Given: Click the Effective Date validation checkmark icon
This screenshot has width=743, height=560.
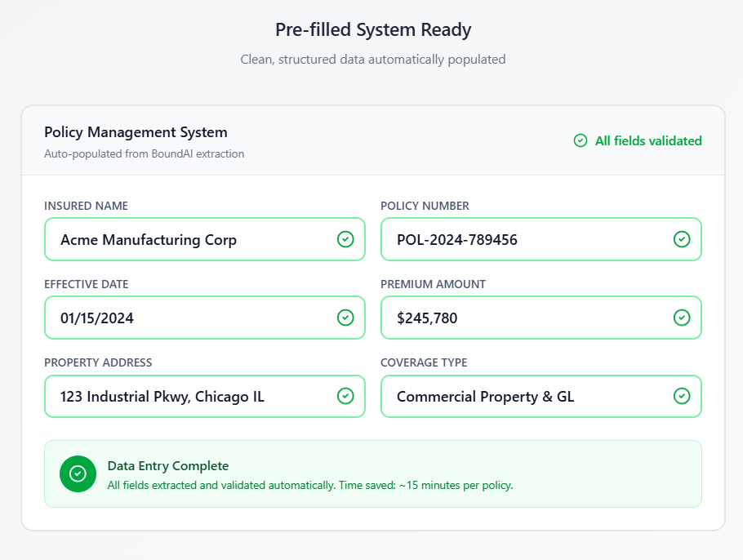Looking at the screenshot, I should pyautogui.click(x=345, y=318).
